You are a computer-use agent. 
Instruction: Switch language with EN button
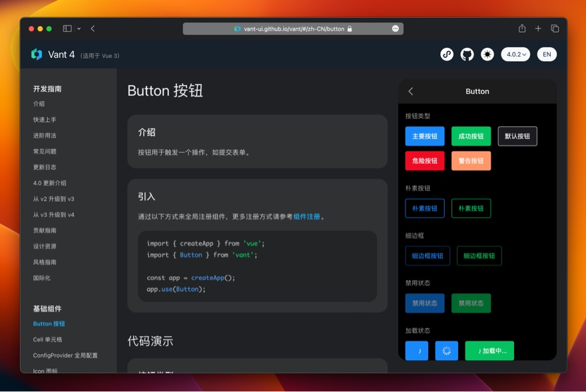click(547, 55)
